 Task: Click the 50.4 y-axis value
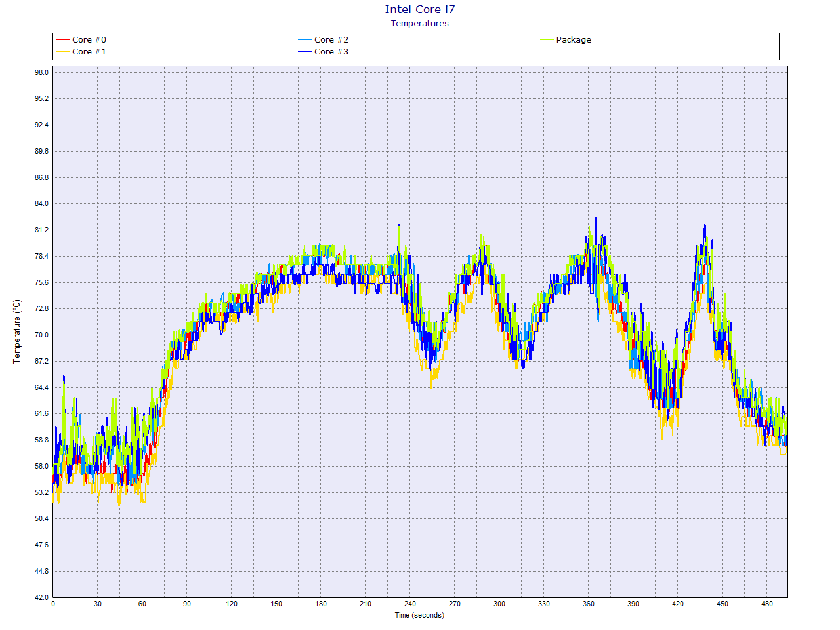42,518
